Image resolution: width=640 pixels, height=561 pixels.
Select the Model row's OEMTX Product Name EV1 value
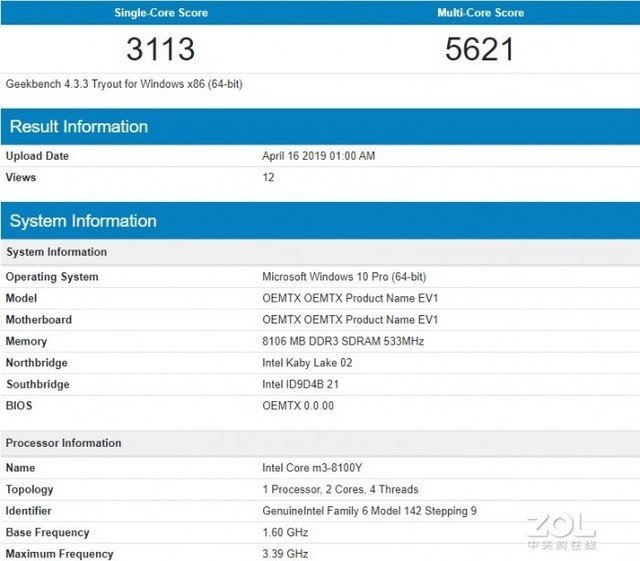pyautogui.click(x=350, y=298)
